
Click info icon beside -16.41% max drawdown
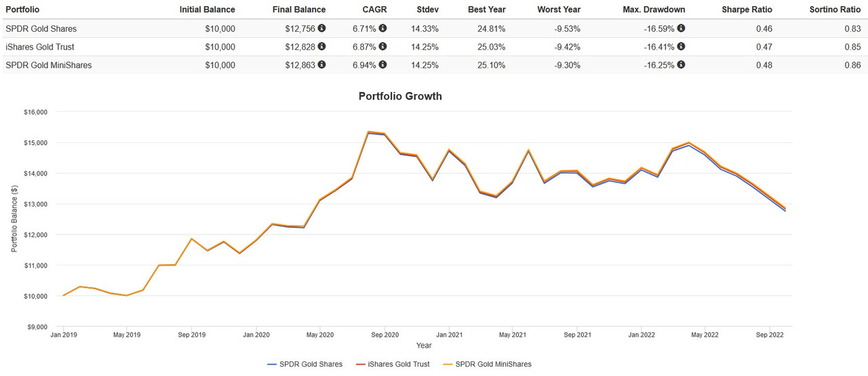681,47
